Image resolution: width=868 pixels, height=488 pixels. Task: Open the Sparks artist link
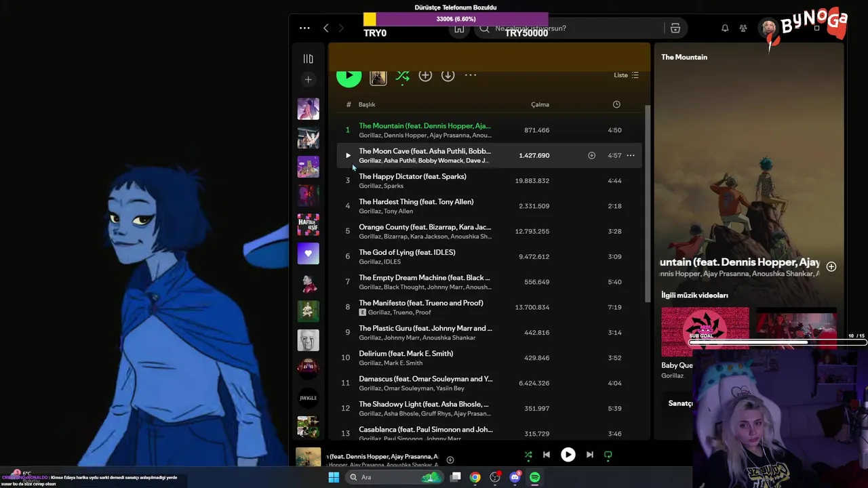click(x=393, y=186)
